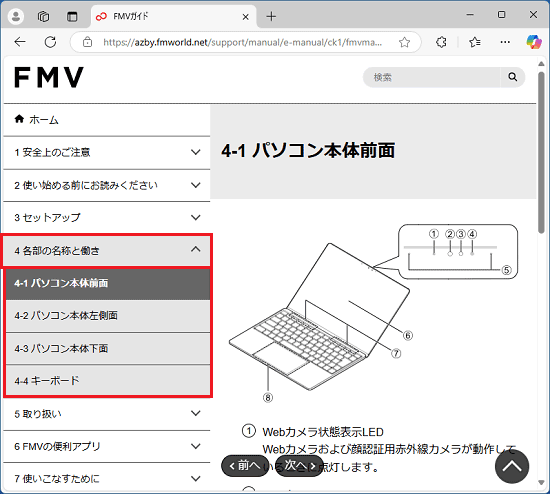Click the home icon beside ホーム
Screen dimensions: 550x494
point(19,119)
